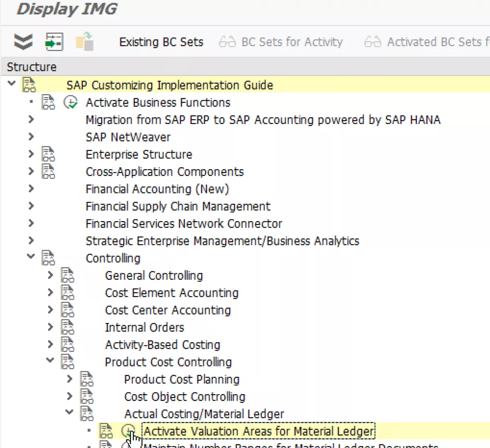
Task: Expand Strategic Enterprise Management/Business Analytics node
Action: [31, 240]
